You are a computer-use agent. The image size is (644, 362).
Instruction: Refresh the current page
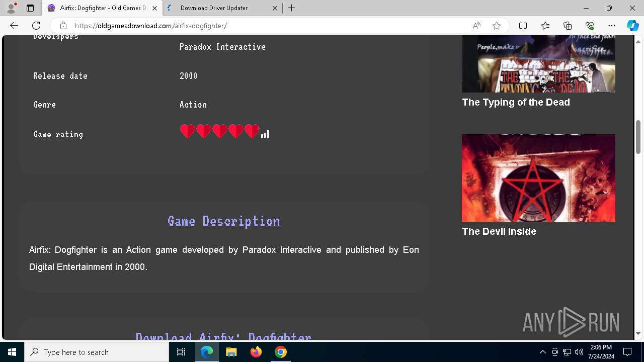36,26
